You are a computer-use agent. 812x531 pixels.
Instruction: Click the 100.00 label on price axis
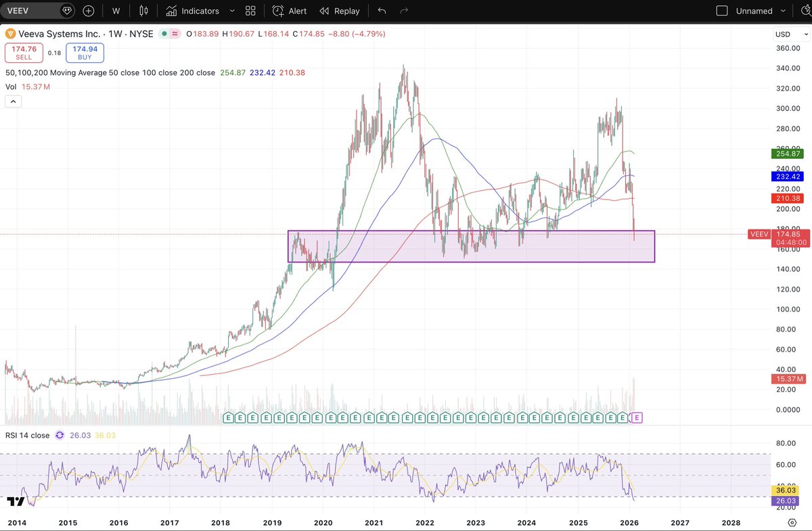point(788,309)
